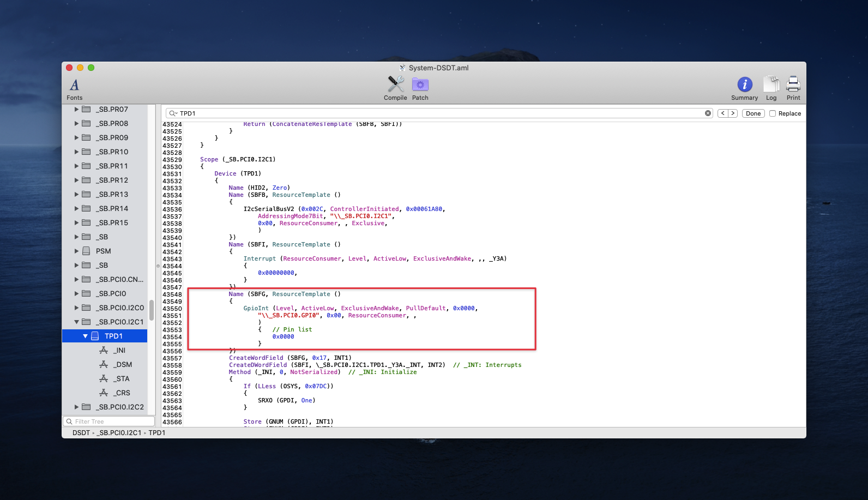Go to next search result

tap(733, 113)
